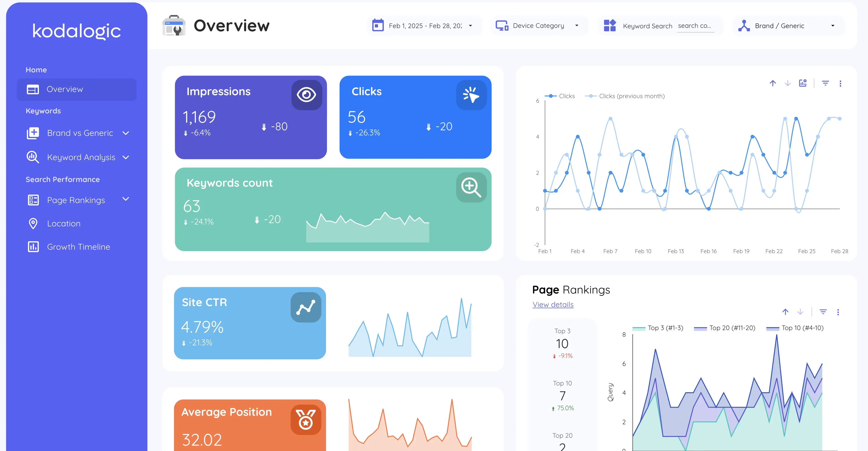868x451 pixels.
Task: Click the Keyword Search shapes icon
Action: [x=609, y=26]
